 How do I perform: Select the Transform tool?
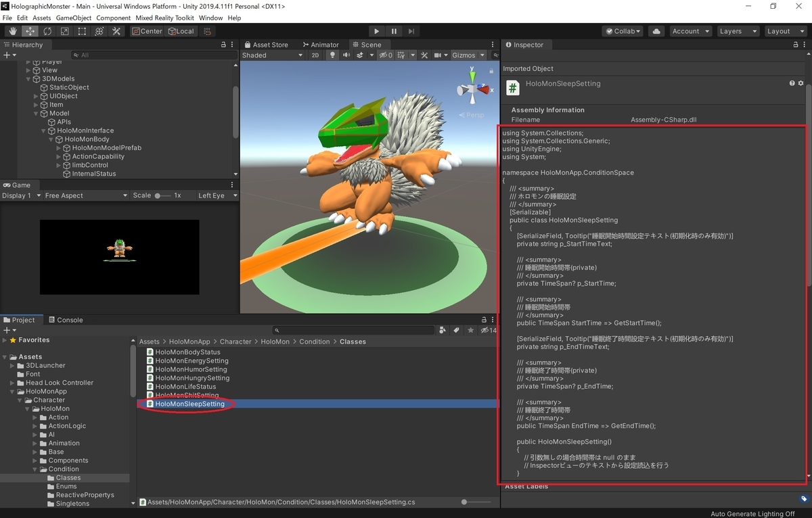[x=99, y=31]
